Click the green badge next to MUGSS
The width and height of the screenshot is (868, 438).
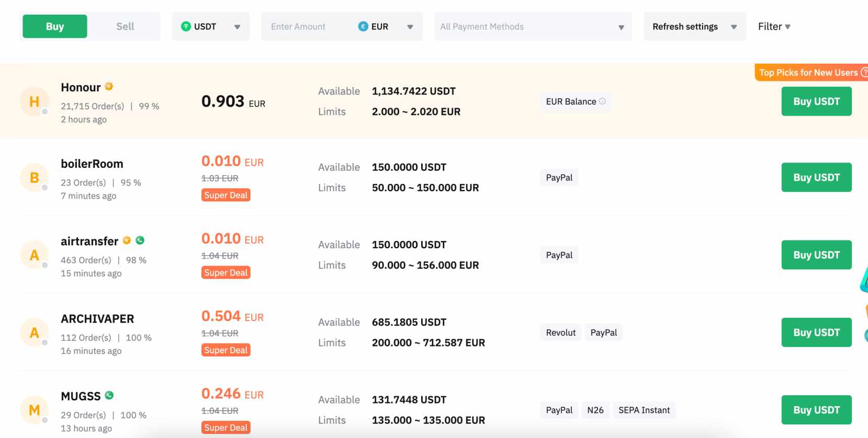pos(109,396)
